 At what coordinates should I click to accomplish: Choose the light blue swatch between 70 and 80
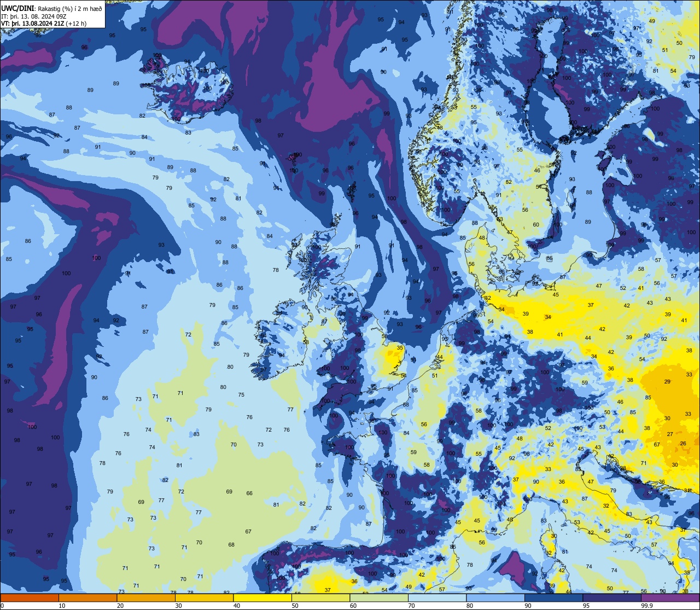click(x=437, y=597)
